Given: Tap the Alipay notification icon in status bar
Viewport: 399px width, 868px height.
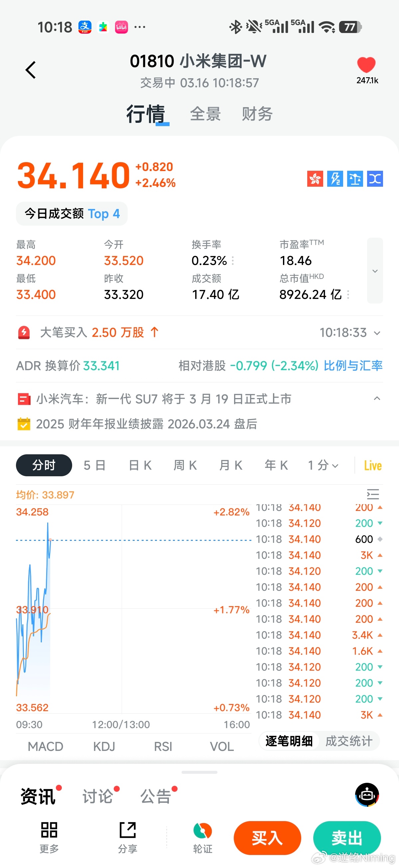Looking at the screenshot, I should [85, 27].
